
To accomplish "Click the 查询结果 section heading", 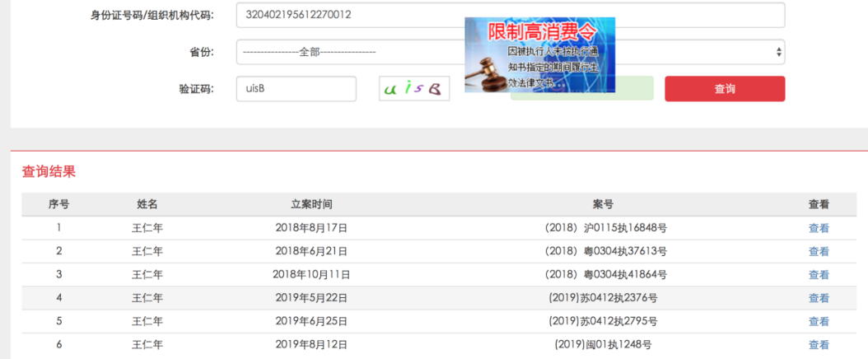I will (x=49, y=172).
